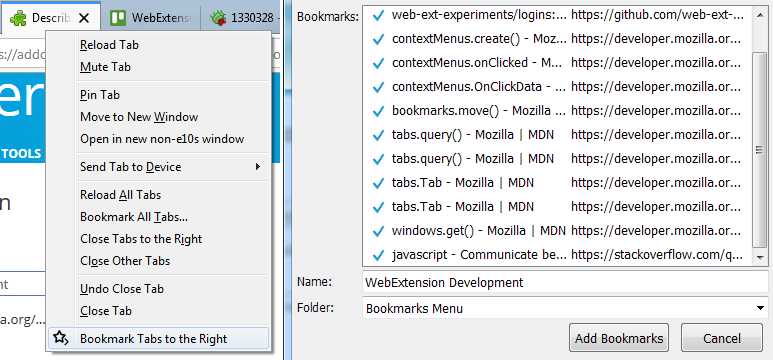Click the star icon beside Bookmark Tabs to the Right
773x360 pixels.
point(60,338)
